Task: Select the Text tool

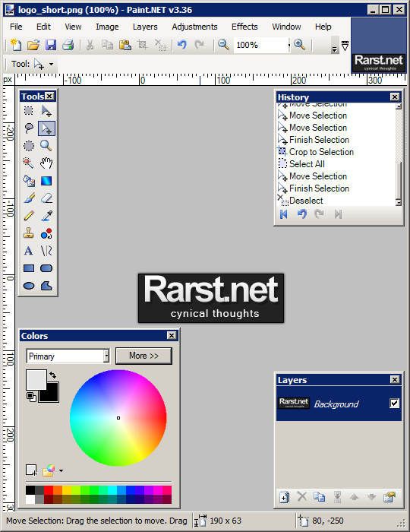Action: pos(29,251)
